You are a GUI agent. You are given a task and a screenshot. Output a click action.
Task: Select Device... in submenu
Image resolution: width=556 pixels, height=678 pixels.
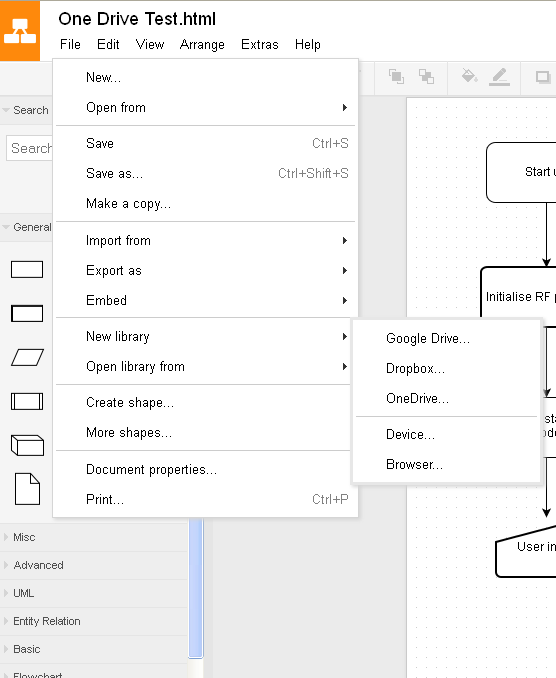point(447,435)
